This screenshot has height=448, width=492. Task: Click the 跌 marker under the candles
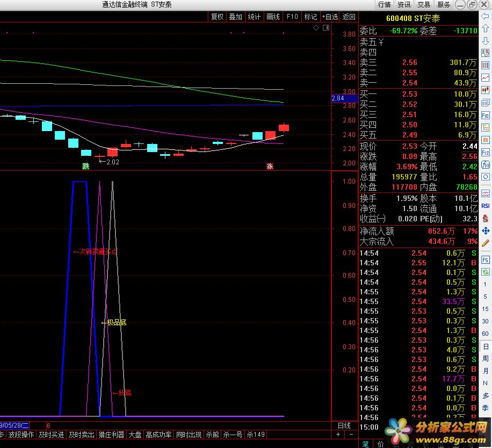[x=85, y=166]
